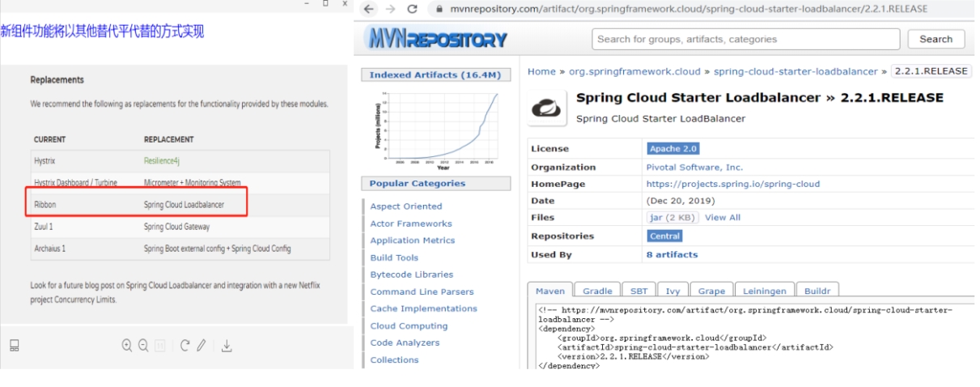Switch to the Buildr tab
The image size is (980, 387).
[x=817, y=291]
